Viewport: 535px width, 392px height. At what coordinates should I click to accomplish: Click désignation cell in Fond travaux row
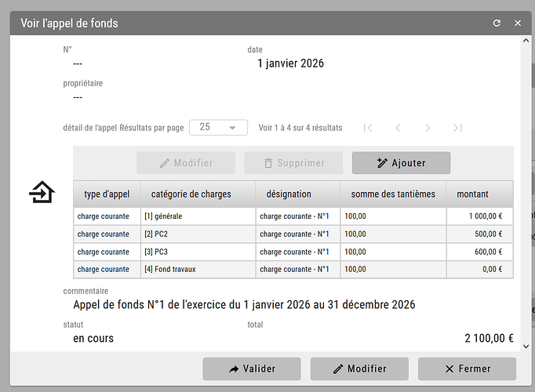coord(298,269)
